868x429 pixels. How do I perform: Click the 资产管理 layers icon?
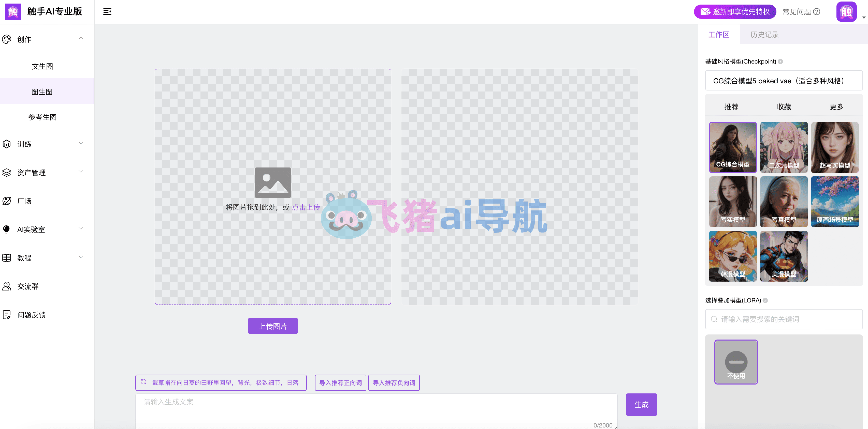click(7, 172)
